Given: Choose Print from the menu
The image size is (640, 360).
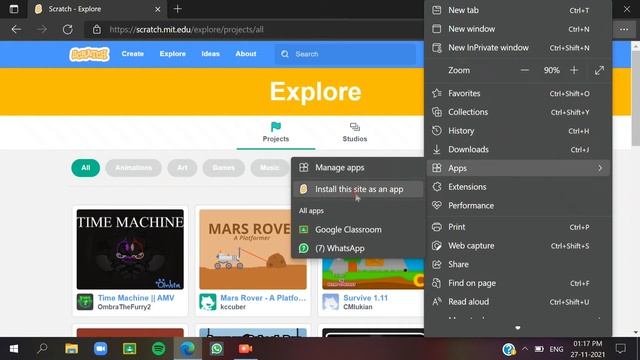Looking at the screenshot, I should (518, 227).
